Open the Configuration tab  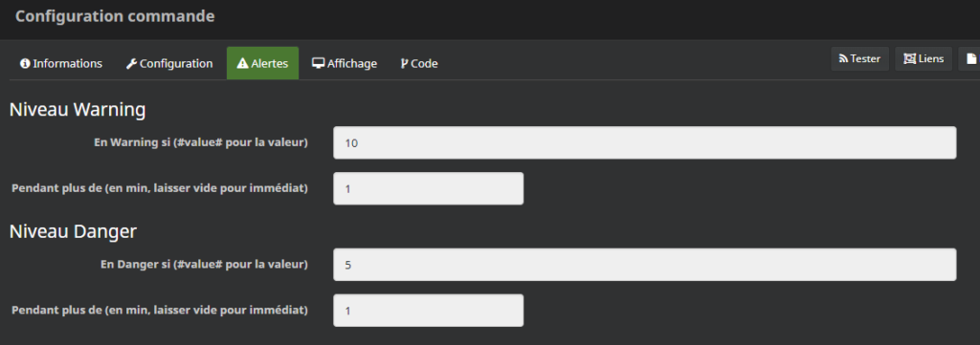169,64
